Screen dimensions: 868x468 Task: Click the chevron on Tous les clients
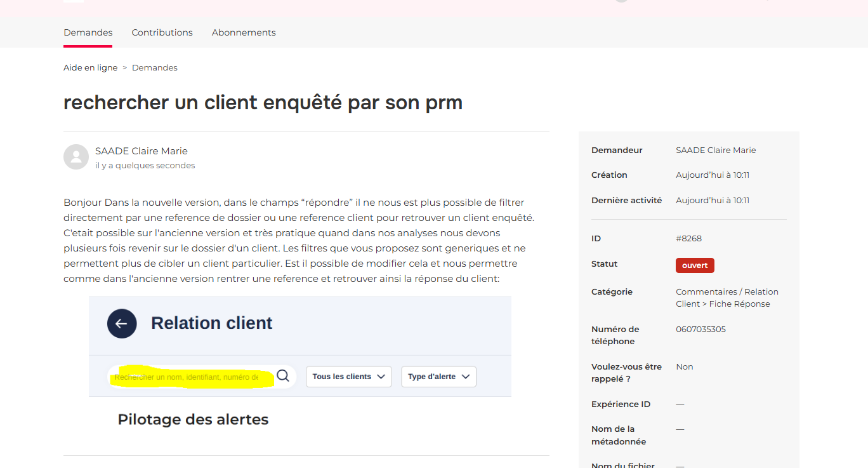[x=381, y=377]
